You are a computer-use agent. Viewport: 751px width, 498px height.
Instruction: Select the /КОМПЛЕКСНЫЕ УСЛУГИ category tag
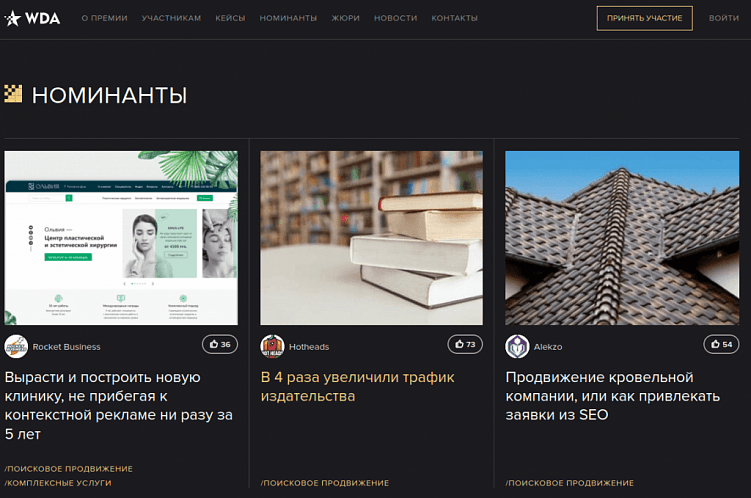(58, 483)
